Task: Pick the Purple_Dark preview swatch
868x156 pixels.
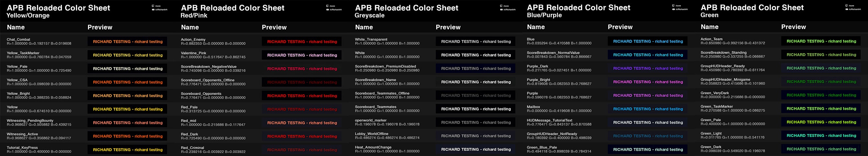Action: [x=648, y=68]
